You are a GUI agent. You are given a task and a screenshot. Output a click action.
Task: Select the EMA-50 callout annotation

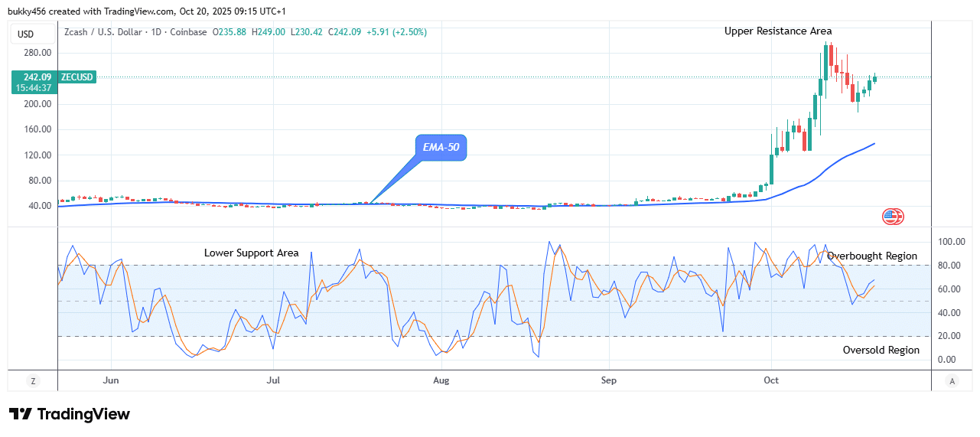[x=441, y=147]
